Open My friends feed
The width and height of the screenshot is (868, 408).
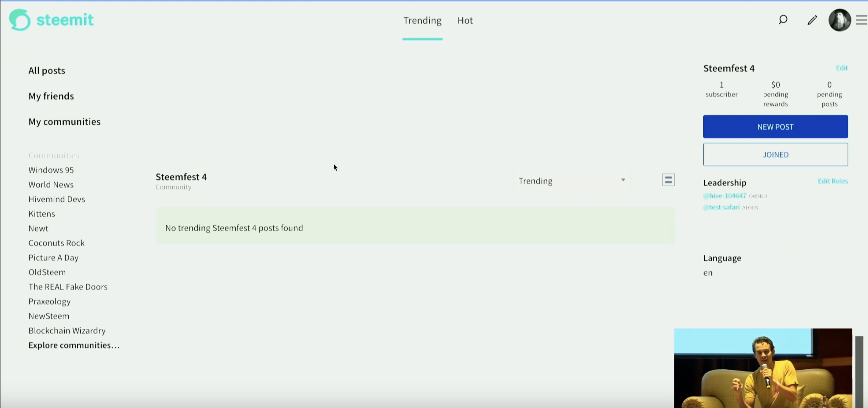(51, 96)
